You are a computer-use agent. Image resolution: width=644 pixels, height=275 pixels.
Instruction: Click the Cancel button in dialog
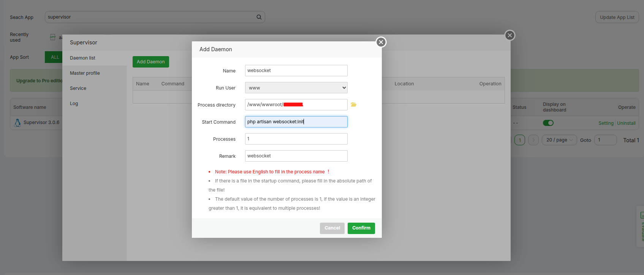pos(332,228)
